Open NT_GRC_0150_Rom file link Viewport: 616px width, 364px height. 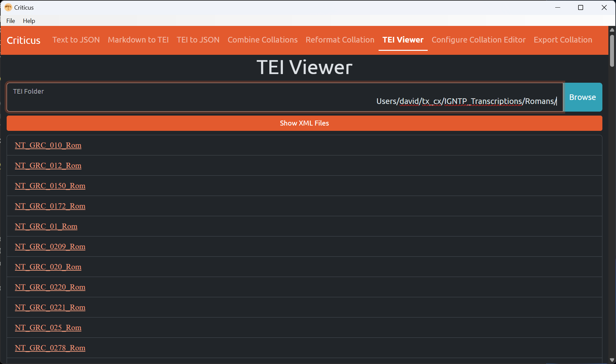click(x=50, y=186)
